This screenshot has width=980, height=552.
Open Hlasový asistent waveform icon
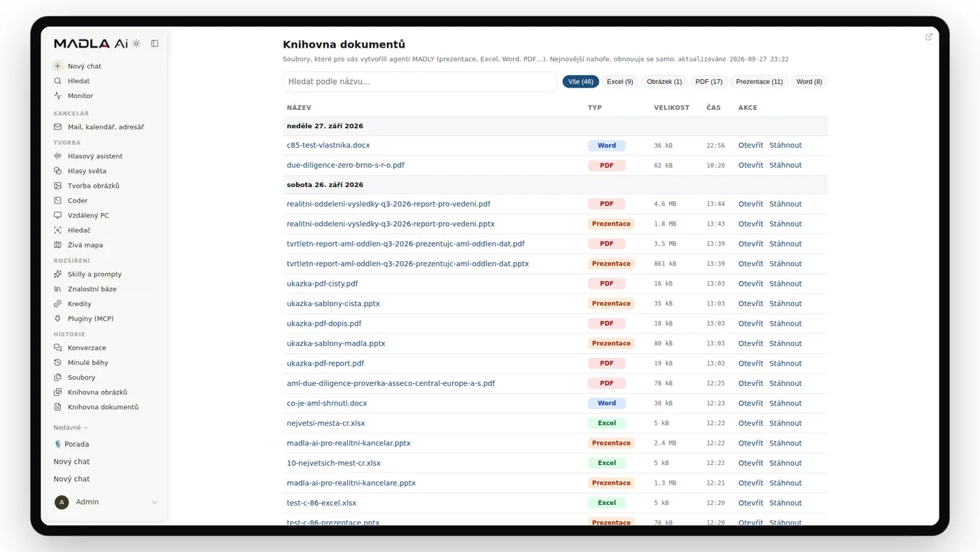pos(58,156)
